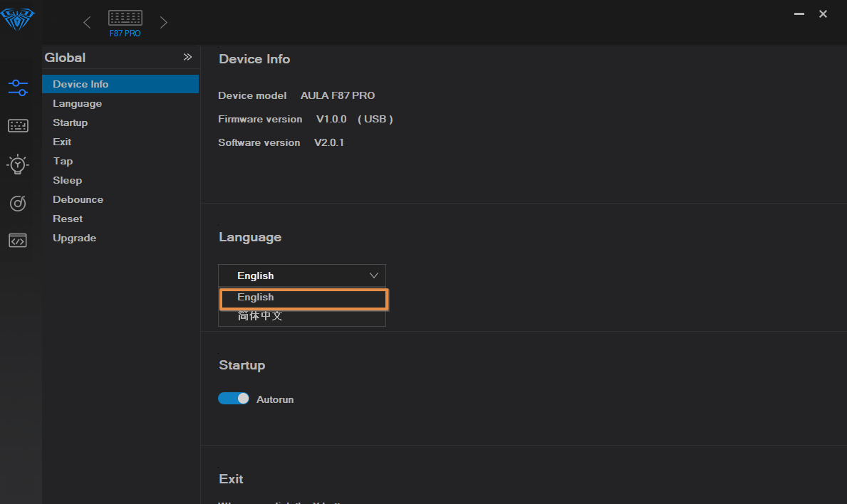Image resolution: width=847 pixels, height=504 pixels.
Task: Click software version V2.0.1 value
Action: 329,142
